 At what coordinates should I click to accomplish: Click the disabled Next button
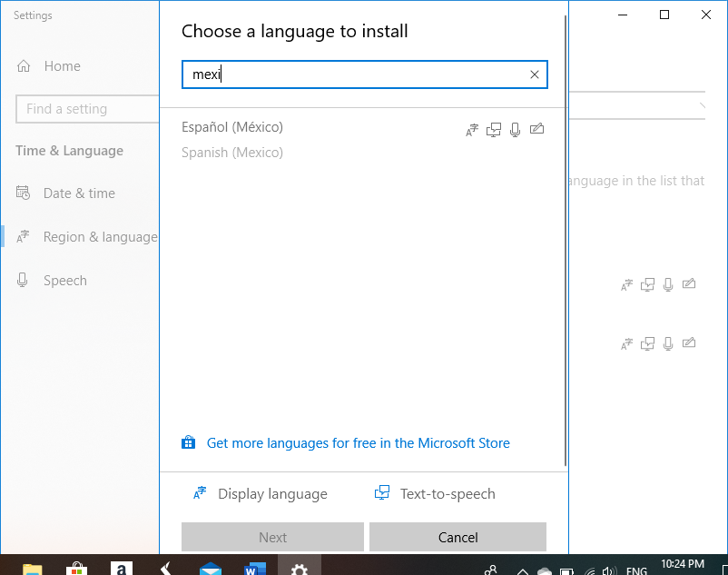coord(272,537)
